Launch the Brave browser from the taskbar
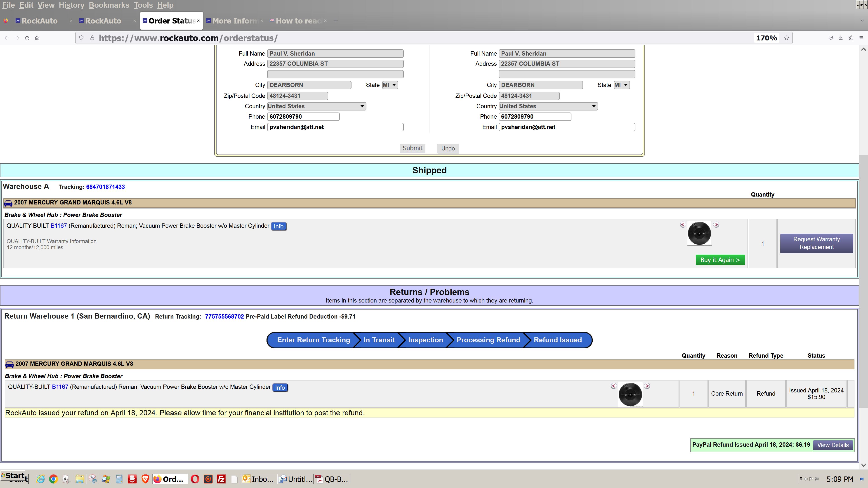This screenshot has width=868, height=488. 145,479
